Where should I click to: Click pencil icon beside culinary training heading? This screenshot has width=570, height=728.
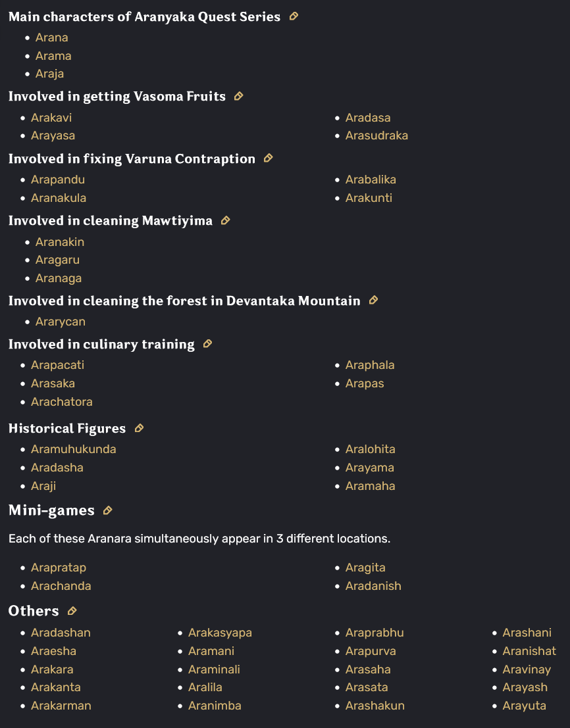coord(207,343)
